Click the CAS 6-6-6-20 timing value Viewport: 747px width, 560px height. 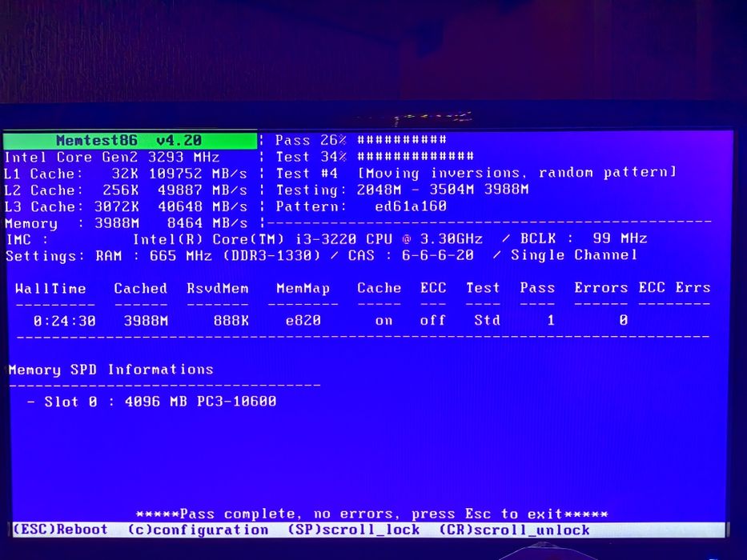coord(411,255)
